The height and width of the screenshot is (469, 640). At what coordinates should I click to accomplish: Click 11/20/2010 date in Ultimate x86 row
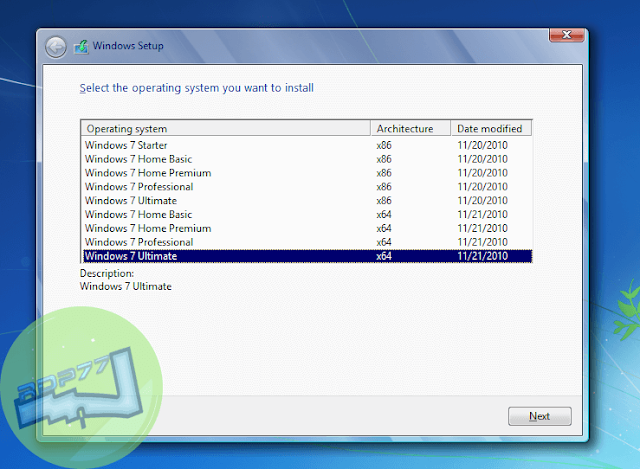(482, 201)
